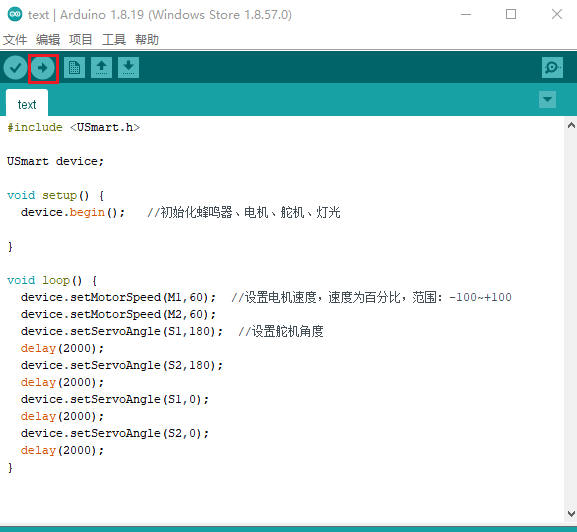
Task: Open the 编辑 menu
Action: click(48, 39)
